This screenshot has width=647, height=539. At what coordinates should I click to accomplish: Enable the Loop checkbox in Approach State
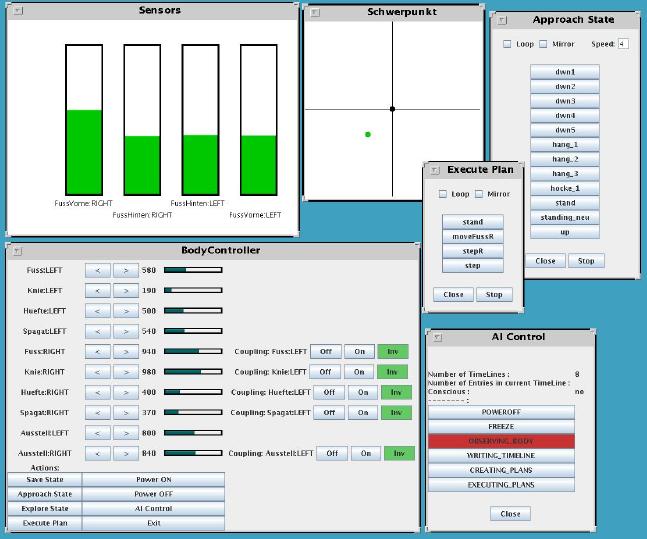click(507, 44)
